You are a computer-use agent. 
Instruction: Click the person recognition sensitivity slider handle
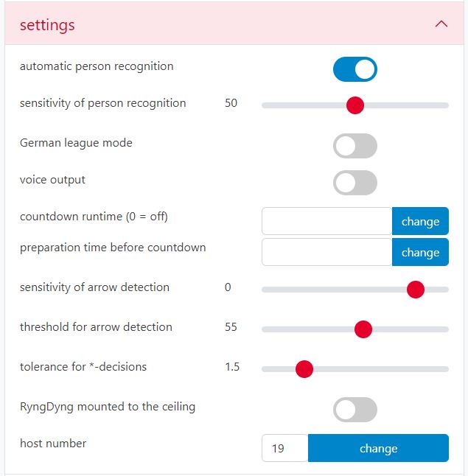point(355,105)
